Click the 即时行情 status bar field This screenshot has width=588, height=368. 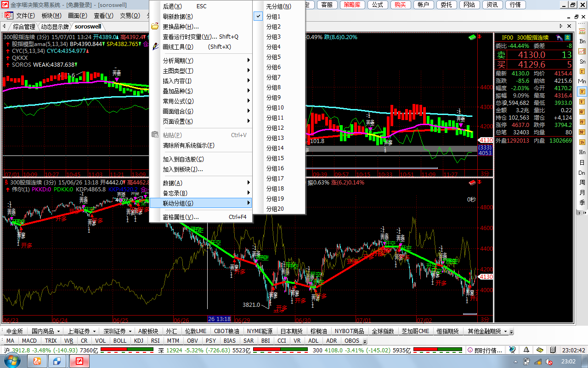(x=485, y=351)
